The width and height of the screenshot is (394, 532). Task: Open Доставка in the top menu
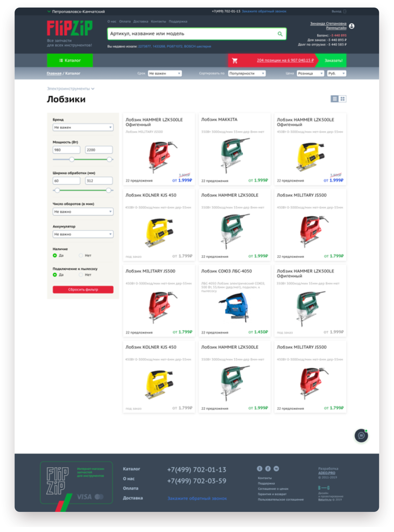pos(140,22)
